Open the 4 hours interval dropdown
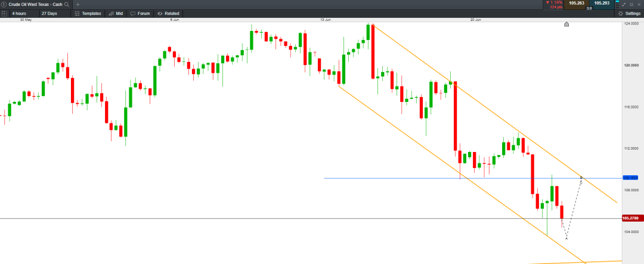Screen dimensions: 644x264 pos(18,13)
